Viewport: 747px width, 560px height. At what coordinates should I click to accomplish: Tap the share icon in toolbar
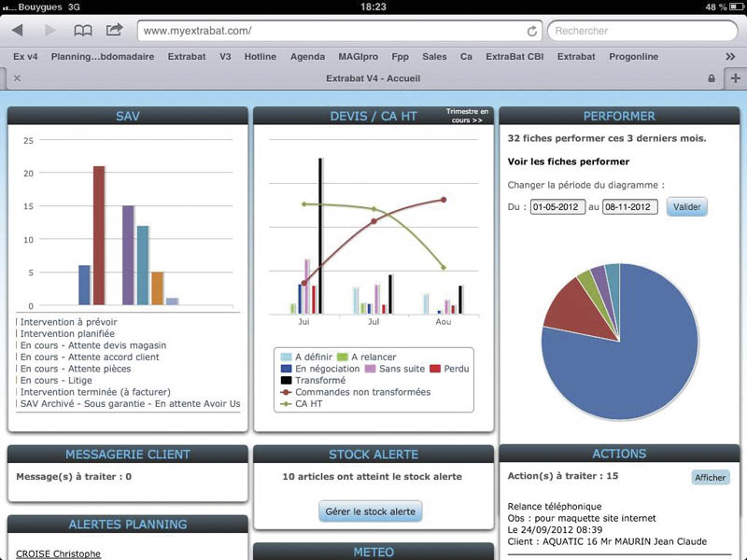(x=115, y=31)
